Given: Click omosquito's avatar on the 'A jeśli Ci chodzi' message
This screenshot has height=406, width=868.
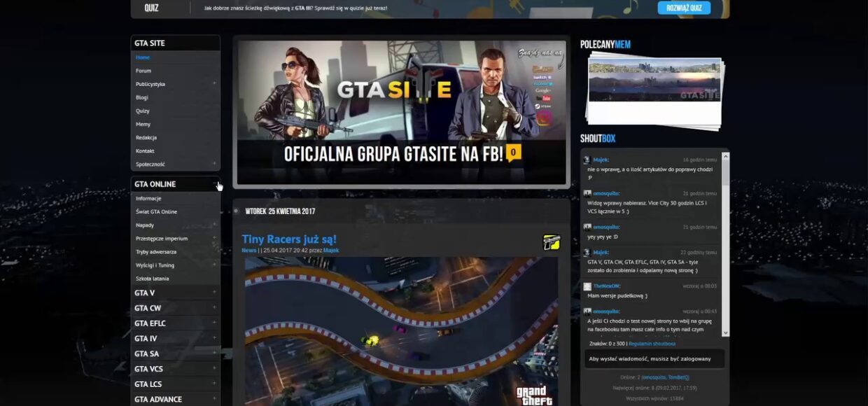Looking at the screenshot, I should click(x=587, y=311).
